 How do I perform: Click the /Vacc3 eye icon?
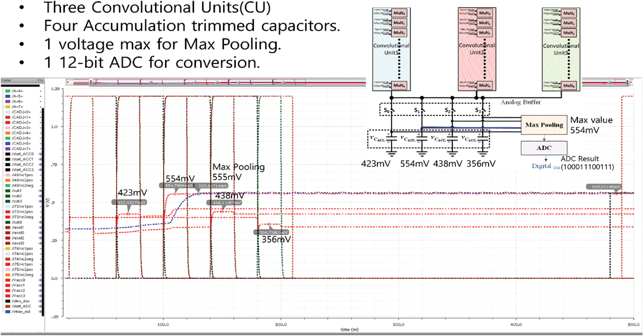pyautogui.click(x=40, y=296)
